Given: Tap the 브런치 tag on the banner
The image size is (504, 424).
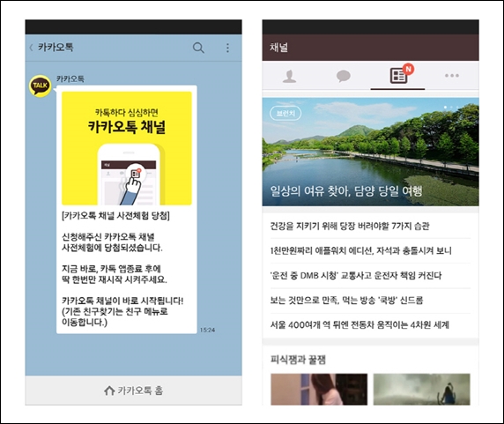Looking at the screenshot, I should [x=285, y=113].
